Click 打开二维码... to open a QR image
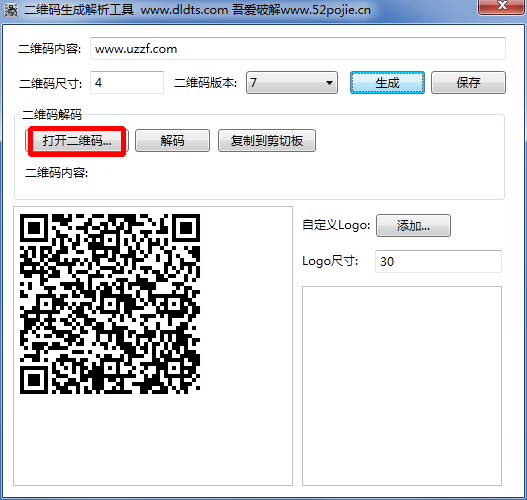The height and width of the screenshot is (500, 527). click(77, 140)
